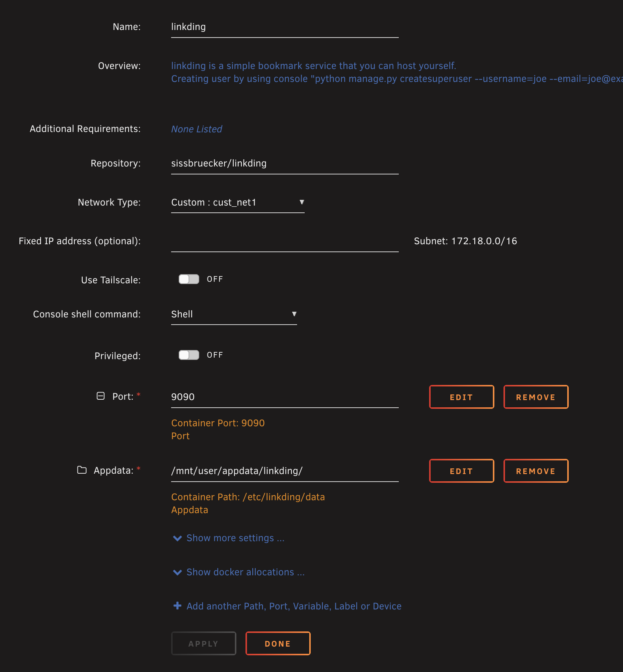The width and height of the screenshot is (623, 672).
Task: Expand Show docker allocations text link
Action: tap(245, 572)
